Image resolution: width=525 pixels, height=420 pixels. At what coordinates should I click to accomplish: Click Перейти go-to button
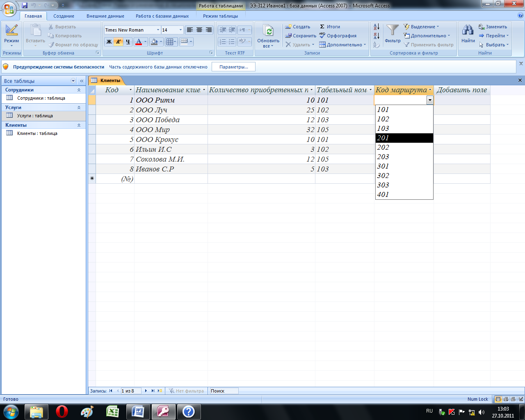pyautogui.click(x=494, y=36)
